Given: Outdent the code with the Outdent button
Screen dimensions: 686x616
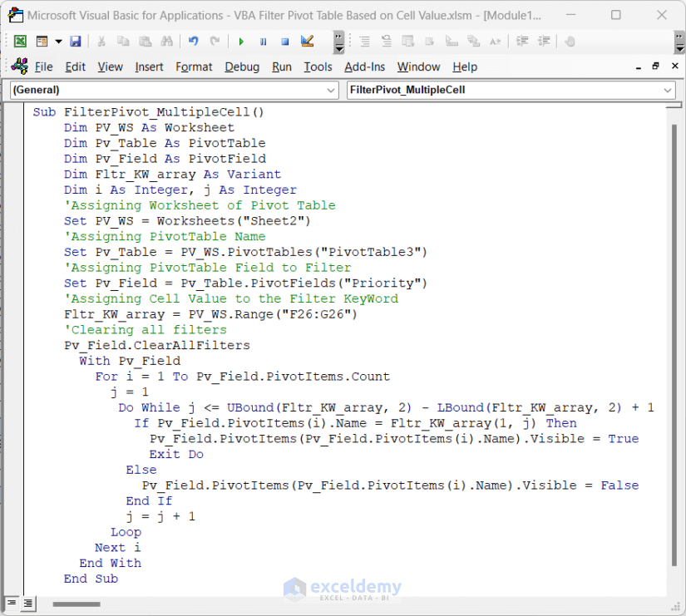Looking at the screenshot, I should (542, 41).
